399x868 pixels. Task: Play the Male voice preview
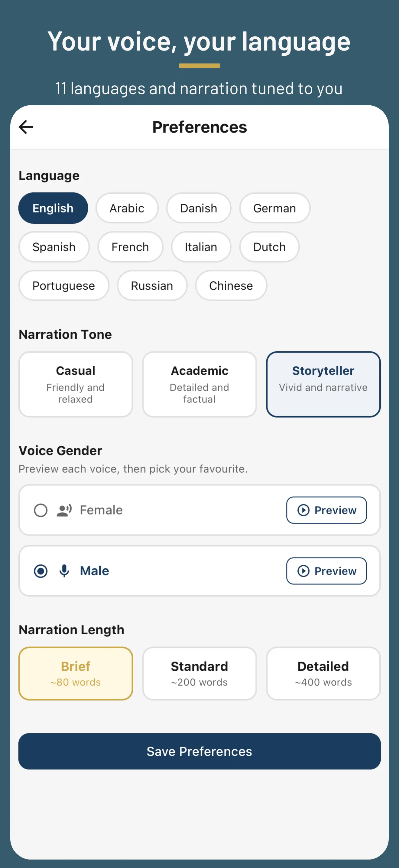[326, 571]
